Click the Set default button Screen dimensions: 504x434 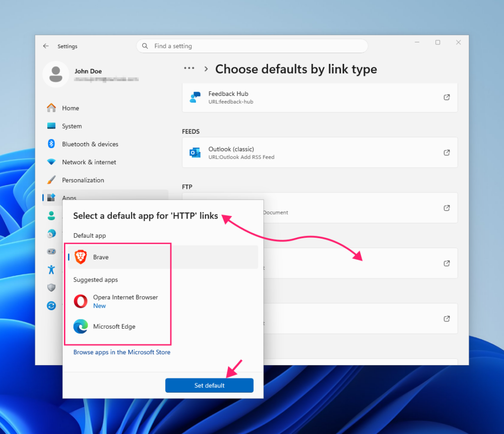tap(209, 385)
